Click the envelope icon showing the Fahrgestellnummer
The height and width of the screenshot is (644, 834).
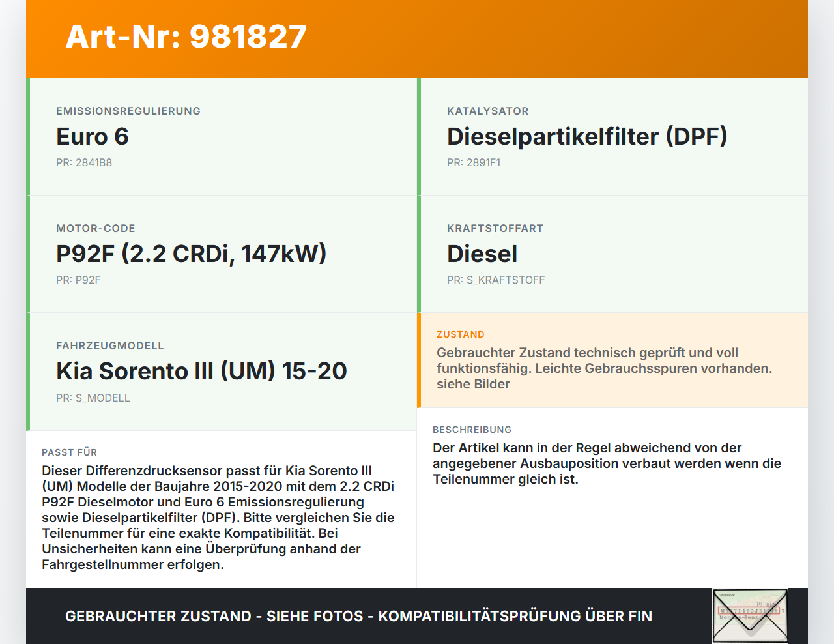748,616
